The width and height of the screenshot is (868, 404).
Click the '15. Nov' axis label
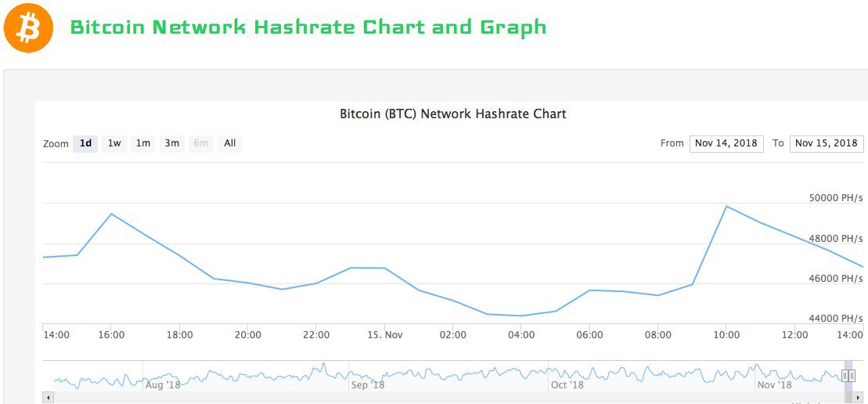coord(384,335)
